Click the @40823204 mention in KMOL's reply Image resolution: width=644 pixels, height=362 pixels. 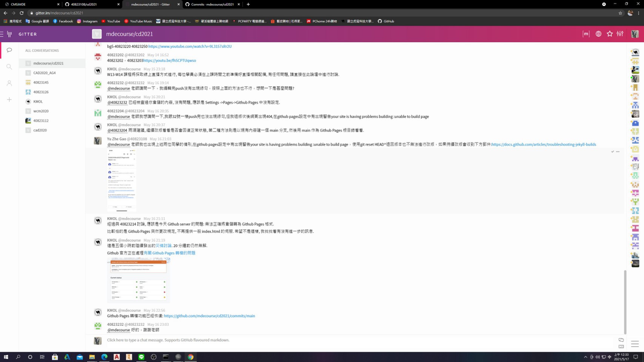(117, 130)
